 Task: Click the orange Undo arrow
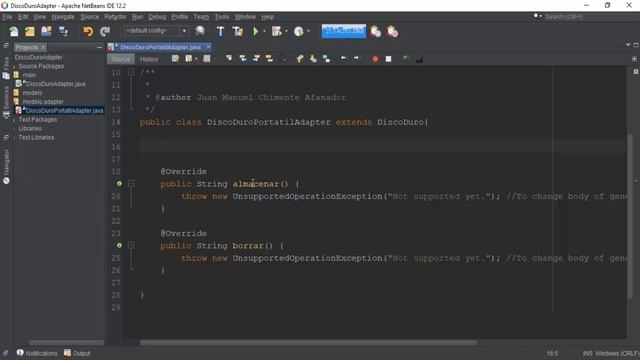tap(88, 31)
